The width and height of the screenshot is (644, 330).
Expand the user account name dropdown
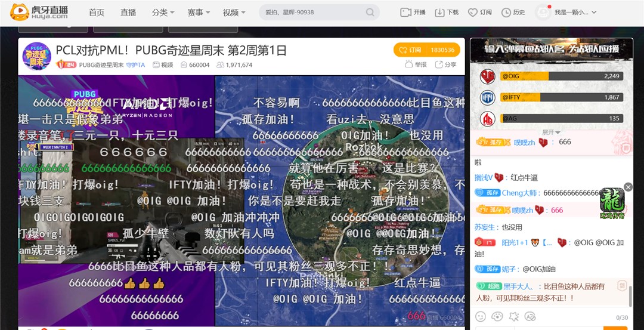[575, 13]
